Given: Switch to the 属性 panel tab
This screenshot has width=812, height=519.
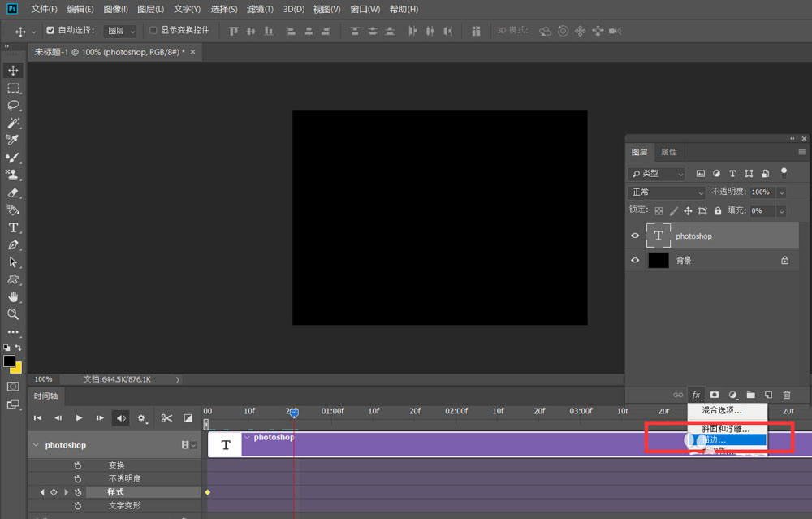Looking at the screenshot, I should (x=668, y=152).
